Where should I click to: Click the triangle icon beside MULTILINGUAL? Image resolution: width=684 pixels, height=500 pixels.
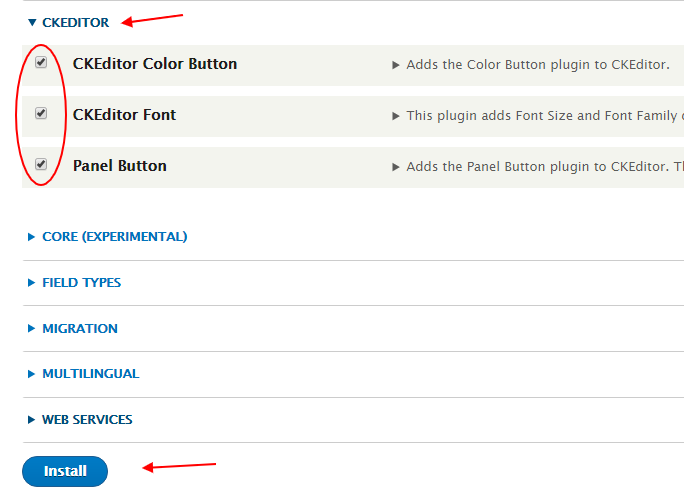tap(31, 374)
